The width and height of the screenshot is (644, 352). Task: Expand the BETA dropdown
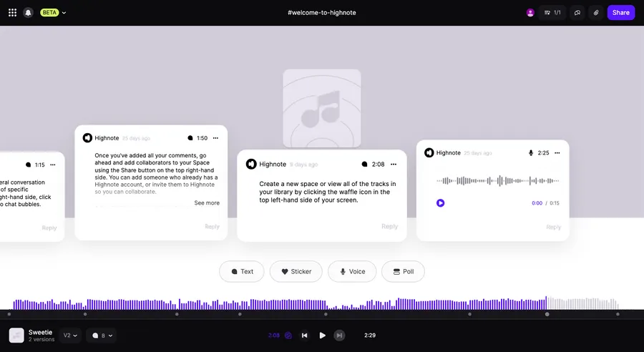point(53,13)
